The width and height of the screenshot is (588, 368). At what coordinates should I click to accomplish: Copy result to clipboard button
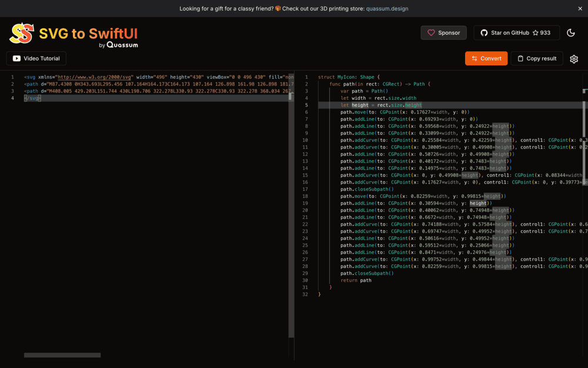[537, 58]
